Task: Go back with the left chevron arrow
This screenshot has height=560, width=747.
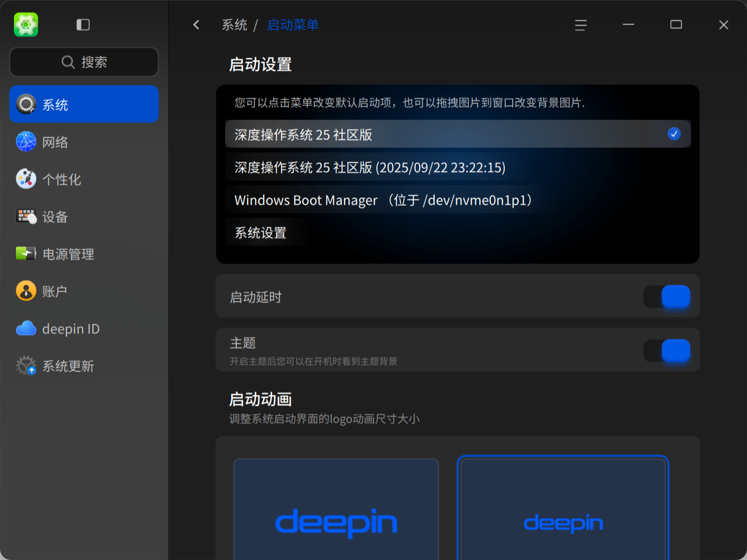Action: click(x=196, y=25)
